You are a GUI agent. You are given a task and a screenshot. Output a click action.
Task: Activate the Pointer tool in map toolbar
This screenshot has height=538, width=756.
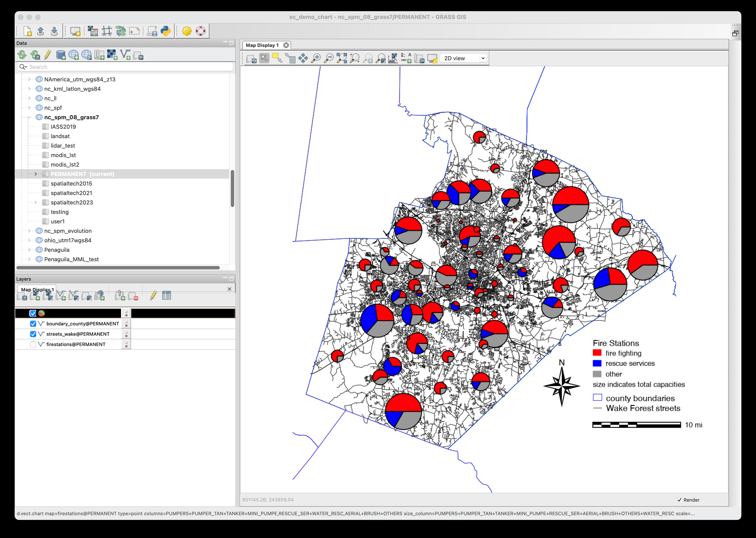(x=264, y=58)
